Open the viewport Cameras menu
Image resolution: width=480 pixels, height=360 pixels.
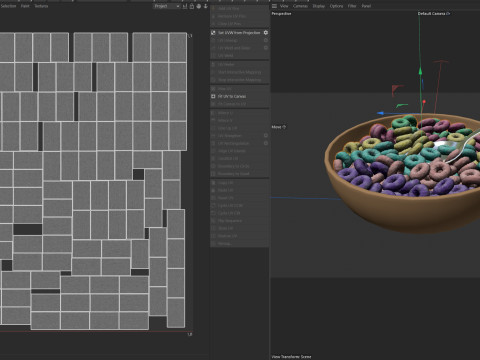(300, 6)
